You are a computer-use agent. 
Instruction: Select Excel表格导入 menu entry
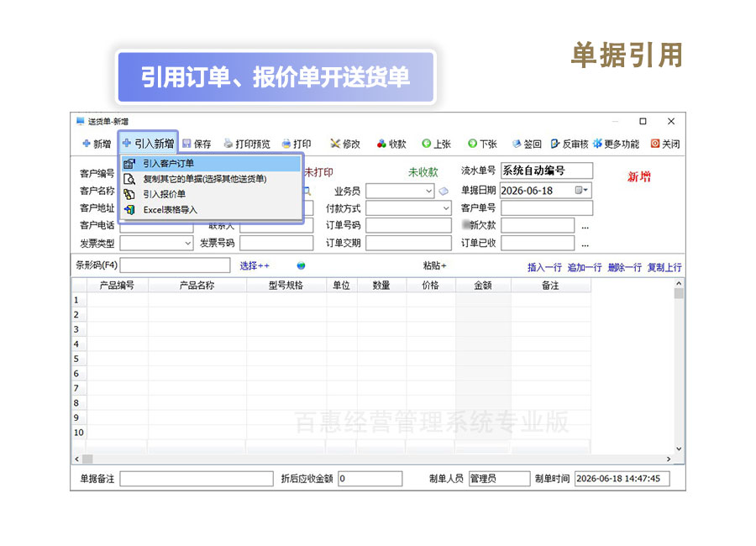coord(211,210)
